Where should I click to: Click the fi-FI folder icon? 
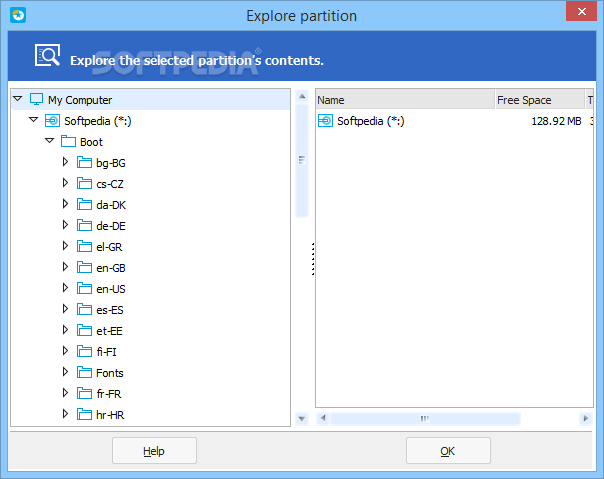point(84,351)
